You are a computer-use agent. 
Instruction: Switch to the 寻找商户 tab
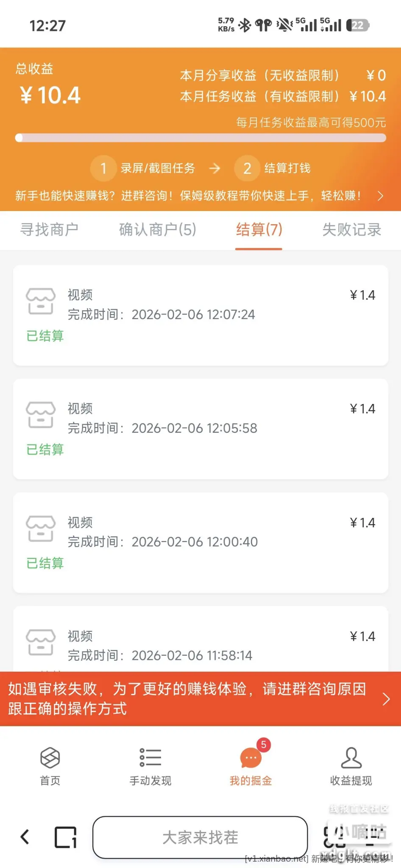[x=49, y=230]
